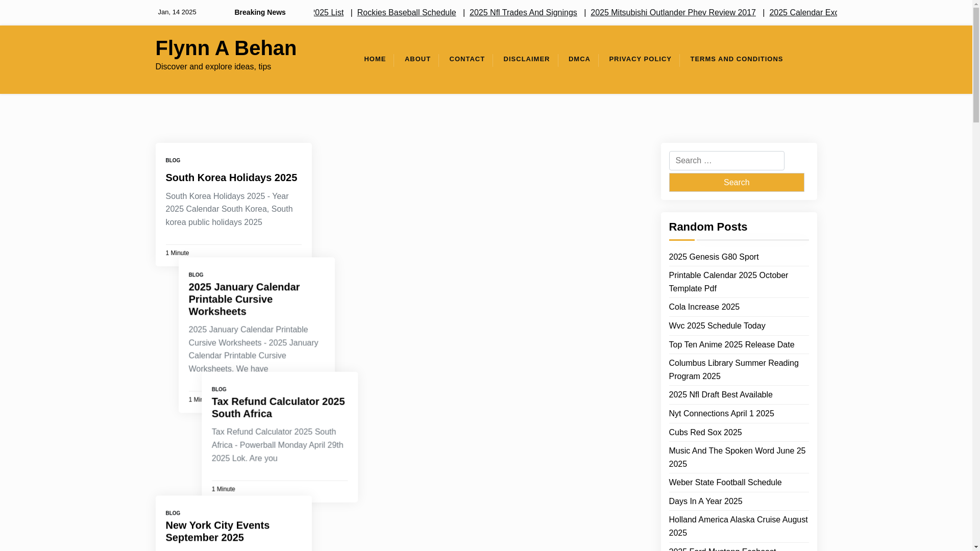Click the 'Jan, 14 2025' date text
The height and width of the screenshot is (551, 980).
(177, 12)
